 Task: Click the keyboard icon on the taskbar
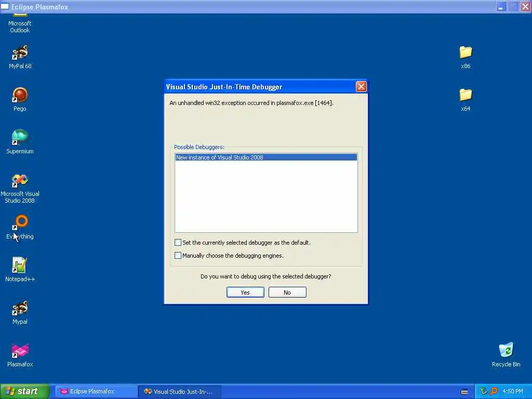pyautogui.click(x=464, y=392)
